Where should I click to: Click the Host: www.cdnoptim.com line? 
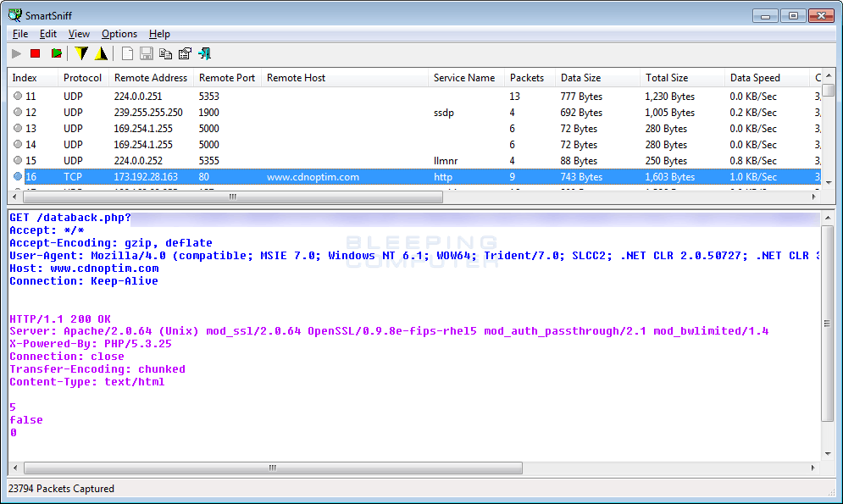[84, 269]
